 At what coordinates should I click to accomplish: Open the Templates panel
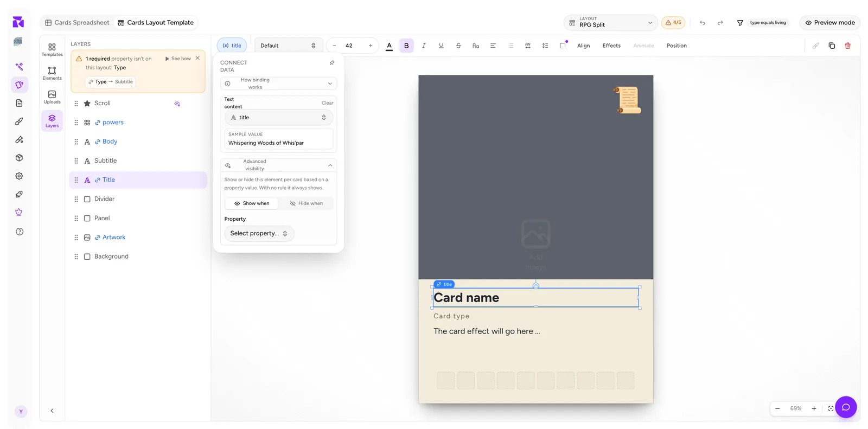click(x=52, y=49)
